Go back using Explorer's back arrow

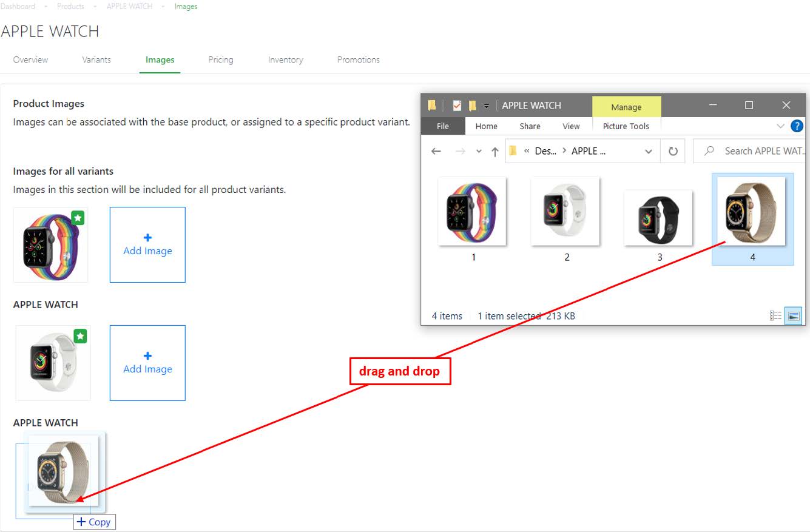pyautogui.click(x=436, y=151)
